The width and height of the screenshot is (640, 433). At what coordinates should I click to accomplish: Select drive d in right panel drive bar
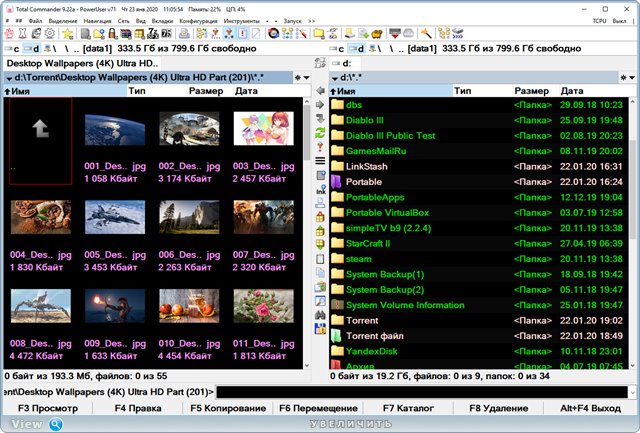coord(356,49)
